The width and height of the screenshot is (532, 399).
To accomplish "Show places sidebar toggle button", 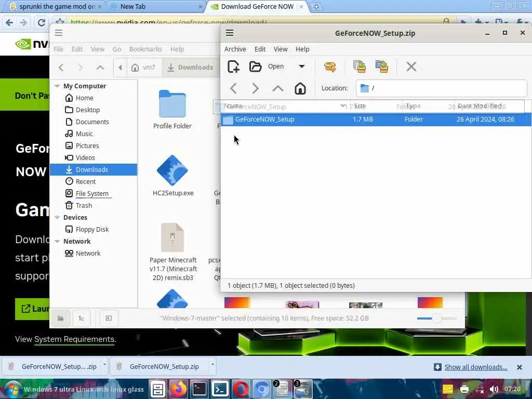I will click(60, 318).
